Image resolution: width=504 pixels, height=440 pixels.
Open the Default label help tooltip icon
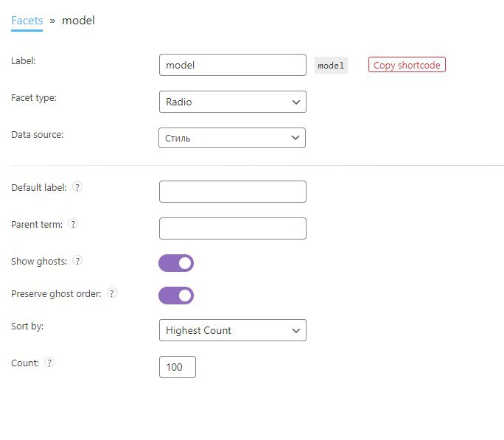pyautogui.click(x=77, y=187)
